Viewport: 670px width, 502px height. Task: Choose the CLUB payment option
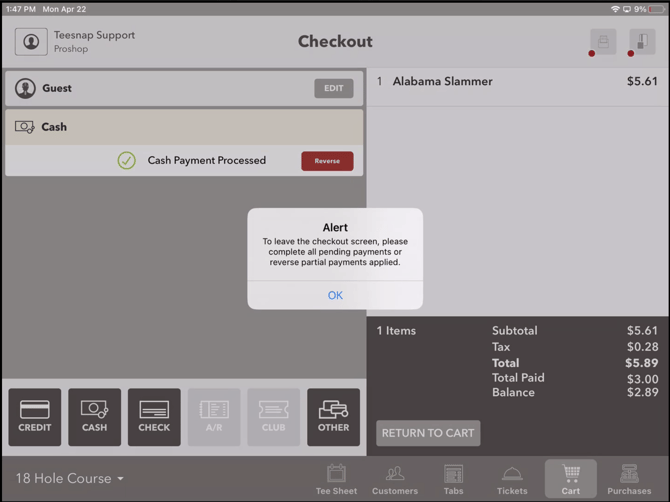coord(273,417)
